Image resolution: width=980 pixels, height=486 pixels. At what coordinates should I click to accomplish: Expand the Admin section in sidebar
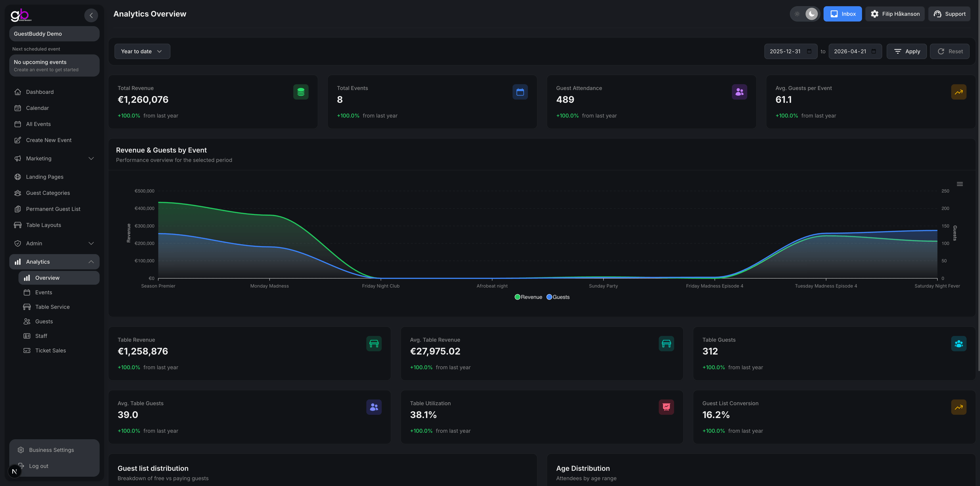34,243
